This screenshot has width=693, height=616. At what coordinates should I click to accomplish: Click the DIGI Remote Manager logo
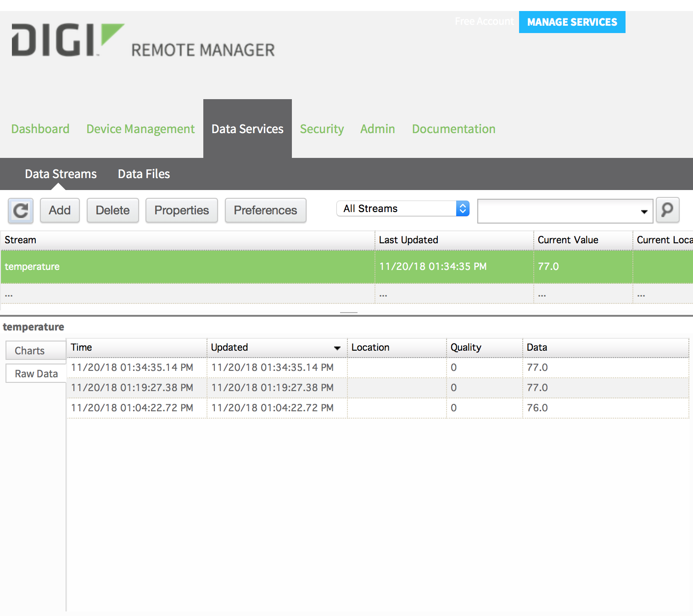(143, 40)
